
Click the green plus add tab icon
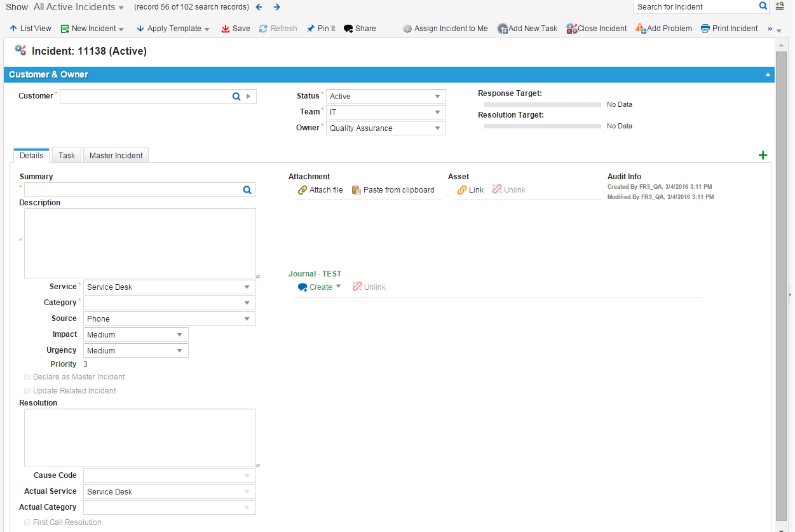click(763, 155)
